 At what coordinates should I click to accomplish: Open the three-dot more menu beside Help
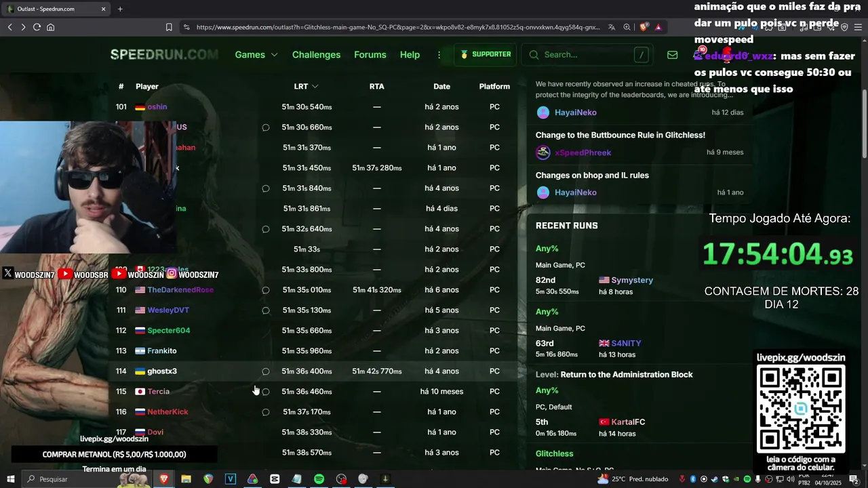[x=439, y=55]
